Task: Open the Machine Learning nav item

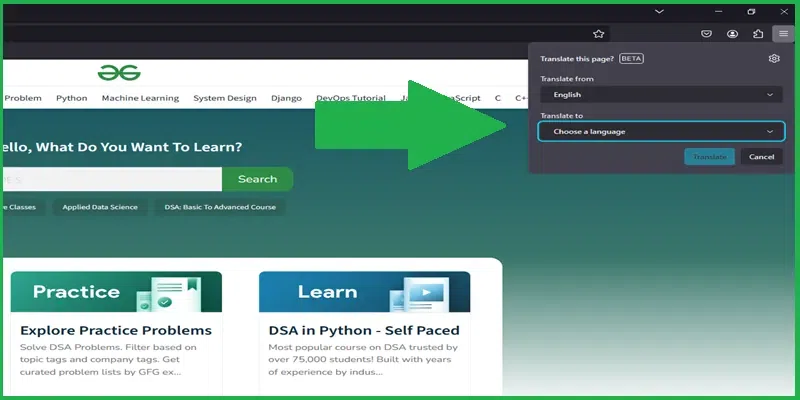Action: tap(140, 98)
